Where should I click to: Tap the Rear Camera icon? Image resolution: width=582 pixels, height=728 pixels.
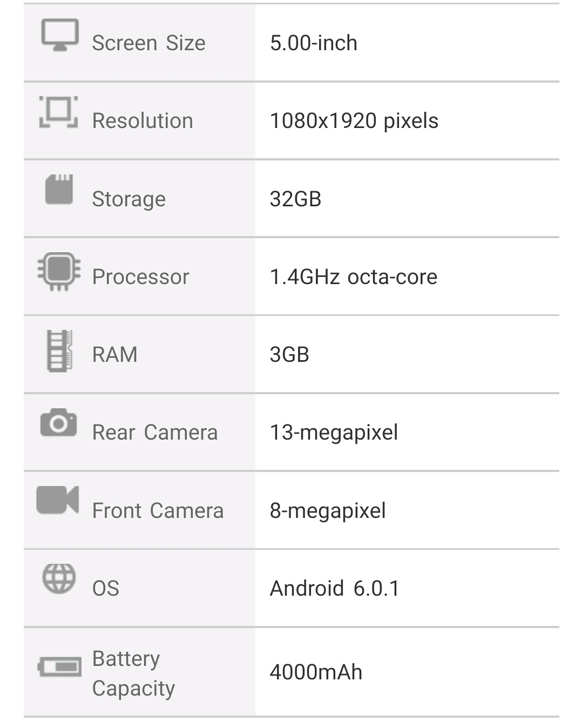coord(58,423)
